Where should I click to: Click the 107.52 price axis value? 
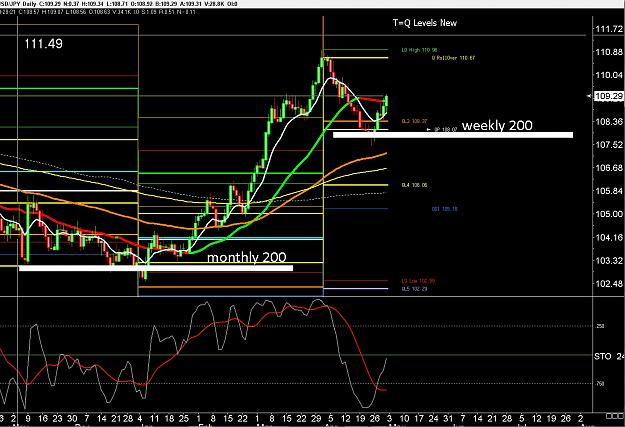(609, 145)
